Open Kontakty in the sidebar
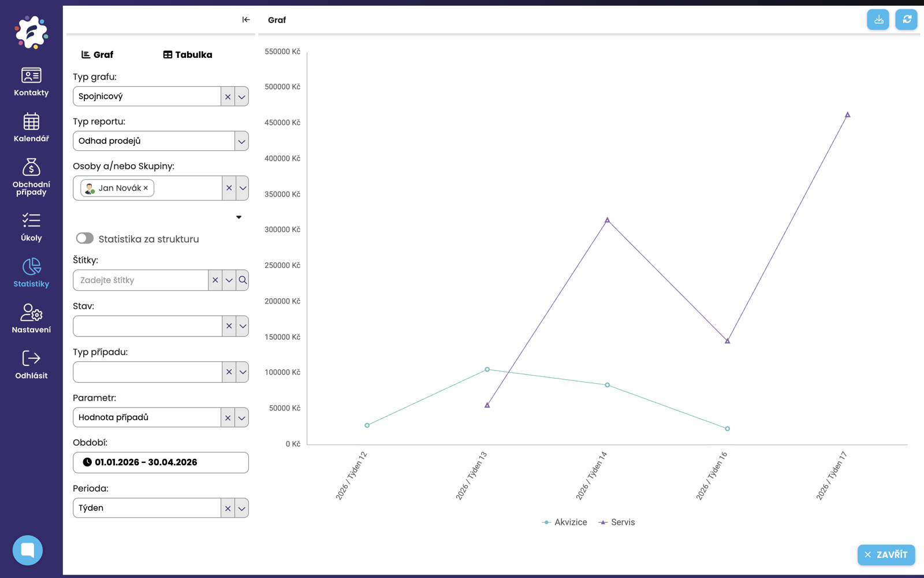 31,81
